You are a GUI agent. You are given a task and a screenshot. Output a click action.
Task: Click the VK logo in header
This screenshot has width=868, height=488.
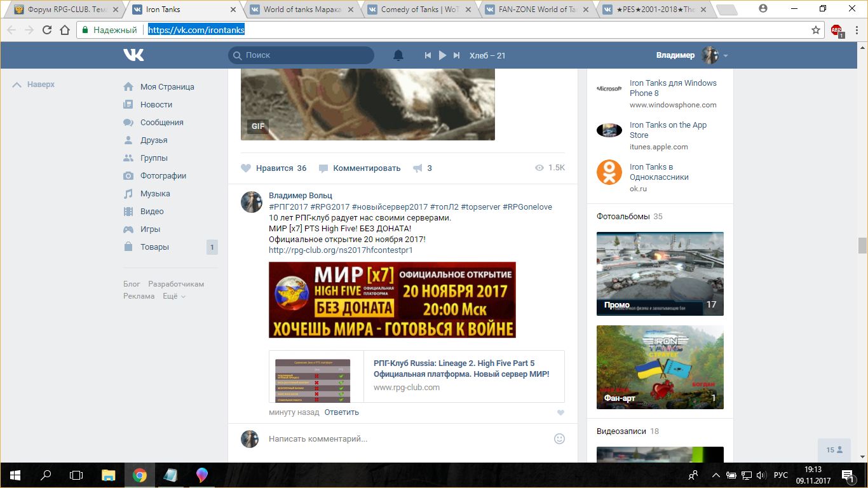pyautogui.click(x=133, y=55)
